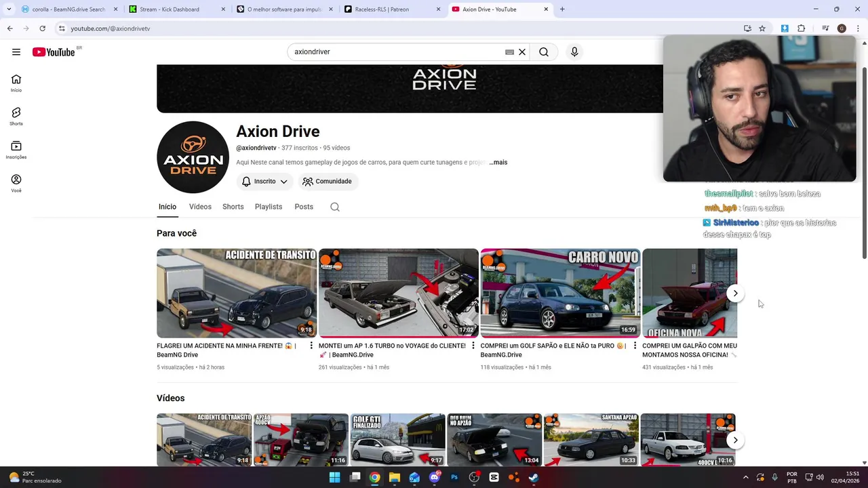Image resolution: width=868 pixels, height=488 pixels.
Task: Click the Axion Drive channel avatar
Action: coord(193,157)
